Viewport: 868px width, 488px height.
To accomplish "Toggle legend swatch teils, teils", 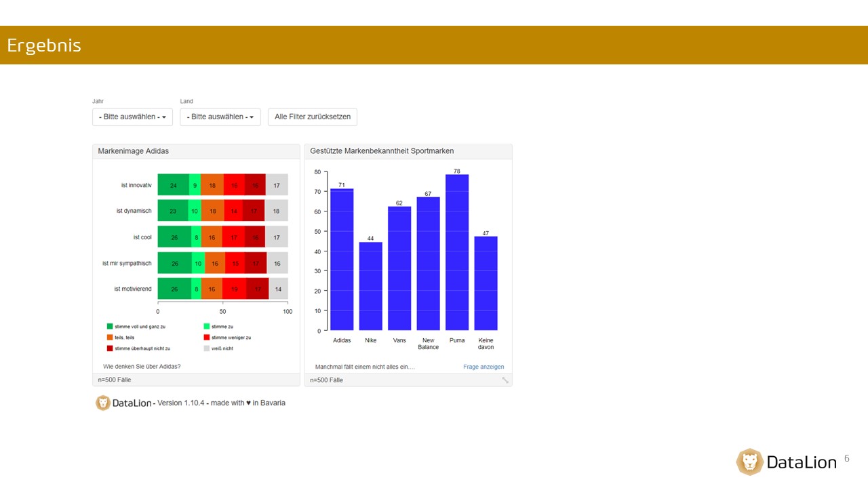I will 110,338.
